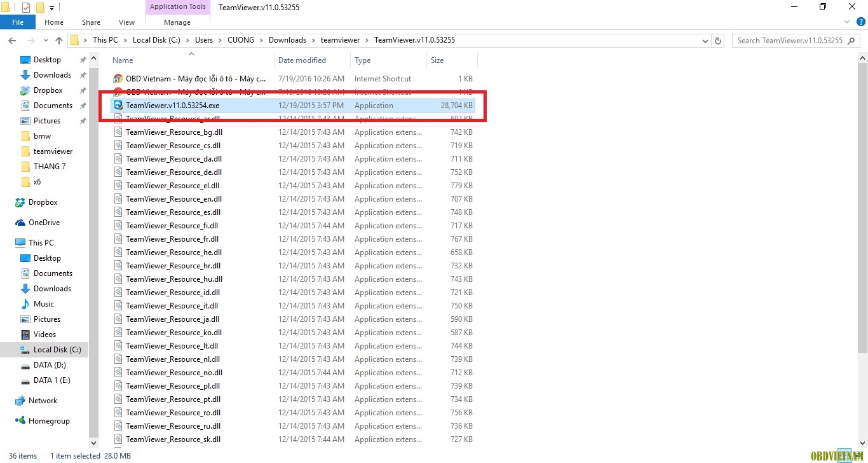Click the sidebar scrollbar down arrow
Screen dimensions: 868x463
click(x=94, y=443)
